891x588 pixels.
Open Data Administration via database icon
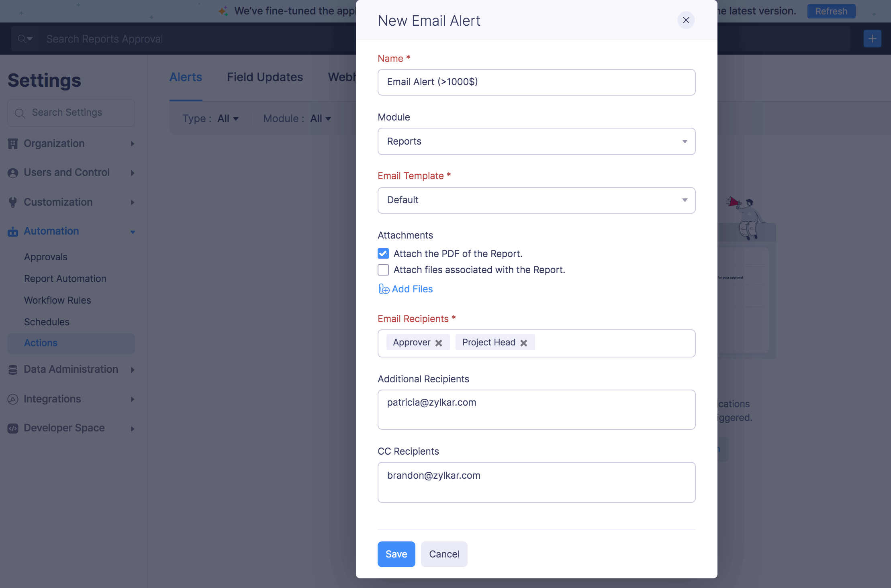13,370
